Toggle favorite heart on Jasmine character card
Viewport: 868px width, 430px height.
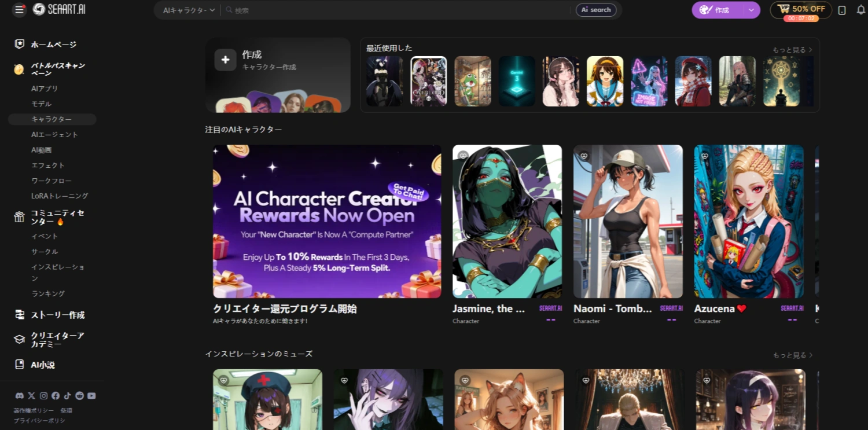pyautogui.click(x=463, y=156)
